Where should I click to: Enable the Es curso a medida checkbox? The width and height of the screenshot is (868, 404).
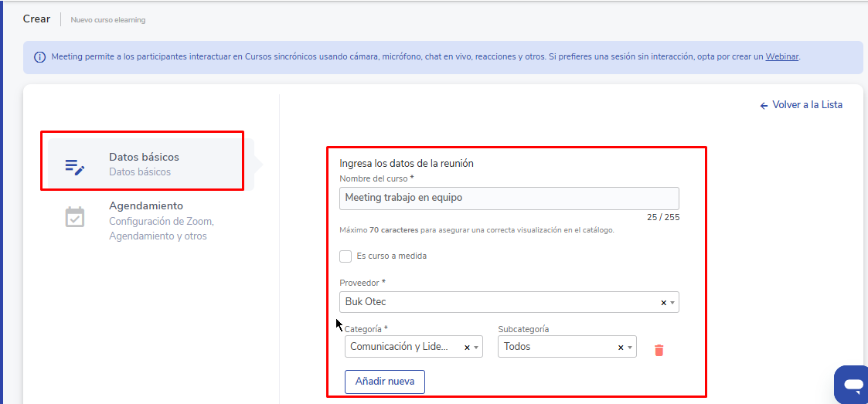(345, 256)
